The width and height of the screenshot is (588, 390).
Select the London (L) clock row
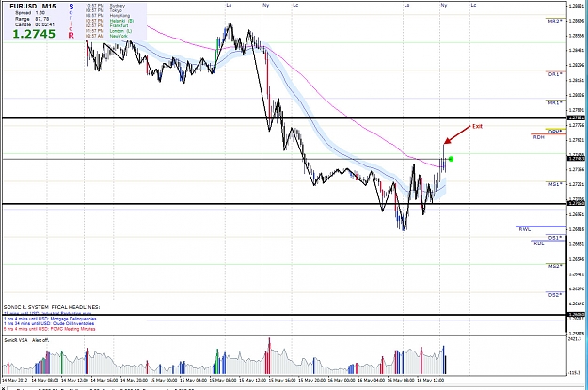pos(109,31)
